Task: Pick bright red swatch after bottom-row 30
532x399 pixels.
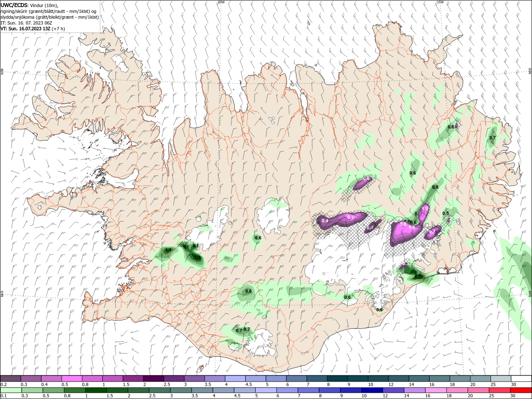Action: coord(520,390)
